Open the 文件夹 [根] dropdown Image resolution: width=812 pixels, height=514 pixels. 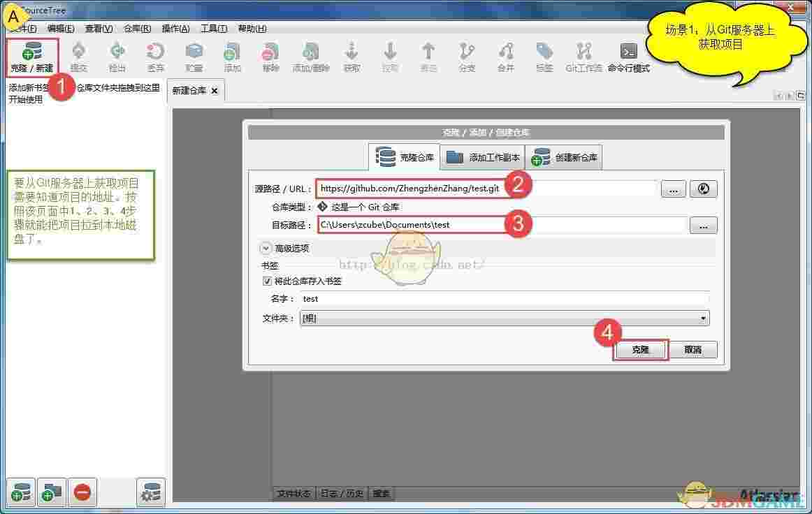click(x=704, y=318)
